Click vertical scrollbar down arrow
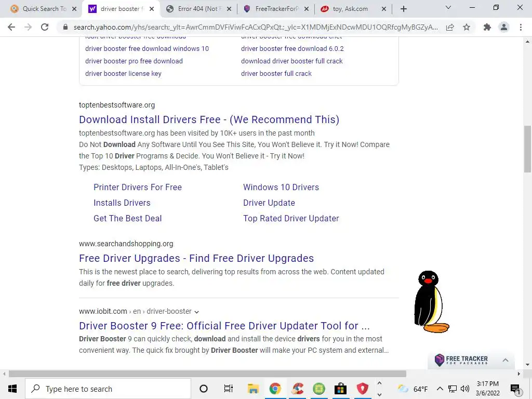This screenshot has height=399, width=532. [x=527, y=365]
